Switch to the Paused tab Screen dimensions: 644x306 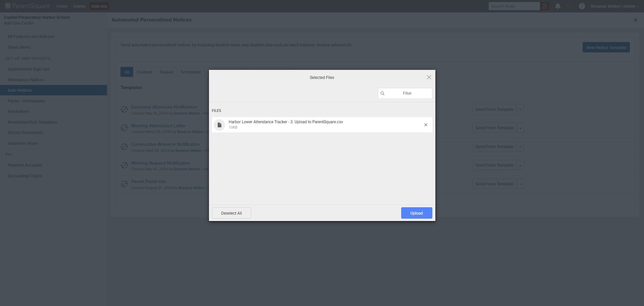[166, 72]
